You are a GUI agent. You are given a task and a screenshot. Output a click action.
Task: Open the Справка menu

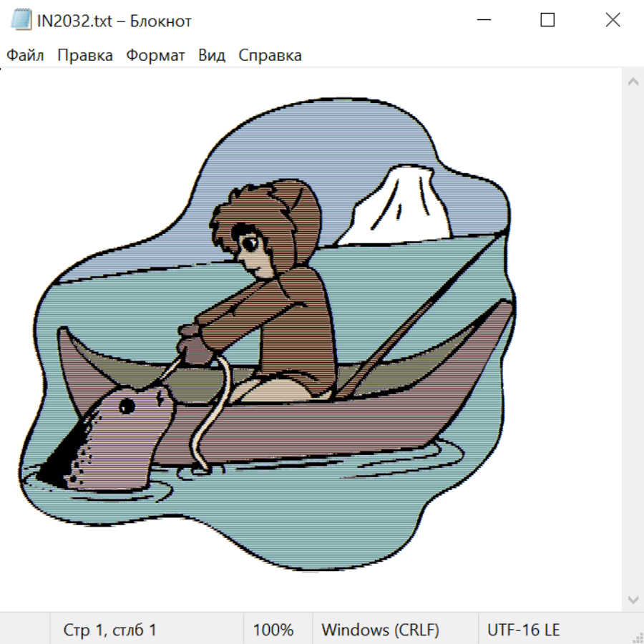tap(270, 56)
